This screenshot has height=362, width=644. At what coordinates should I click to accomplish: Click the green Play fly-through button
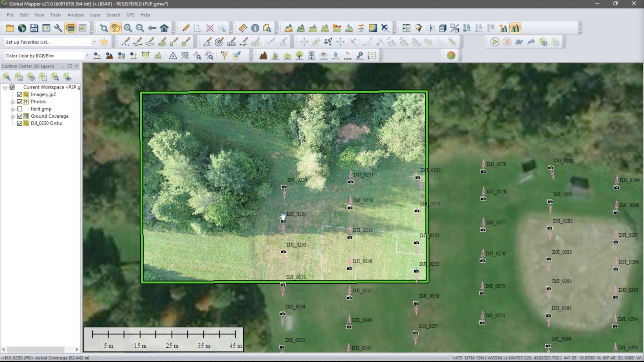[x=495, y=42]
